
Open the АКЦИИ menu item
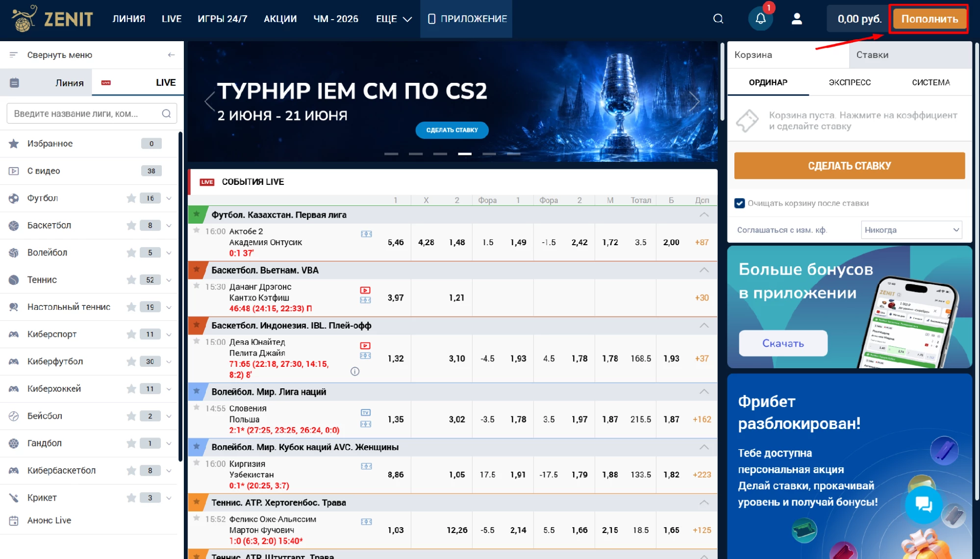(280, 19)
